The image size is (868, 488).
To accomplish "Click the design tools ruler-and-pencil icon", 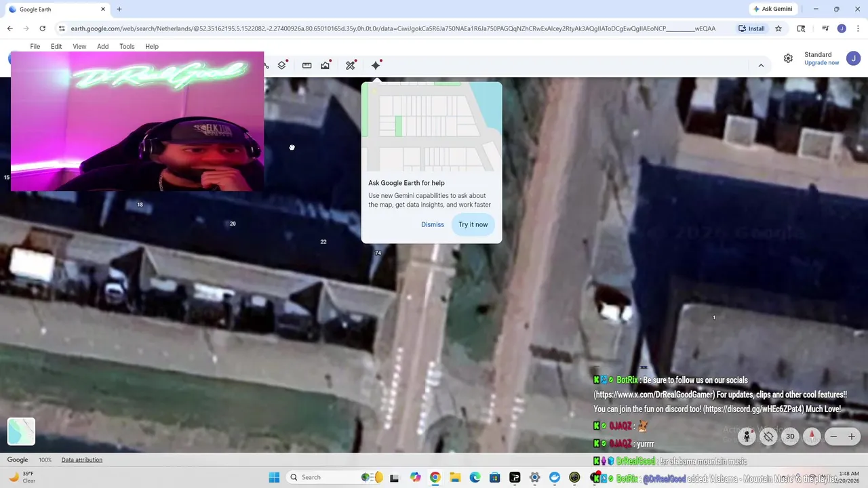I will pyautogui.click(x=351, y=65).
